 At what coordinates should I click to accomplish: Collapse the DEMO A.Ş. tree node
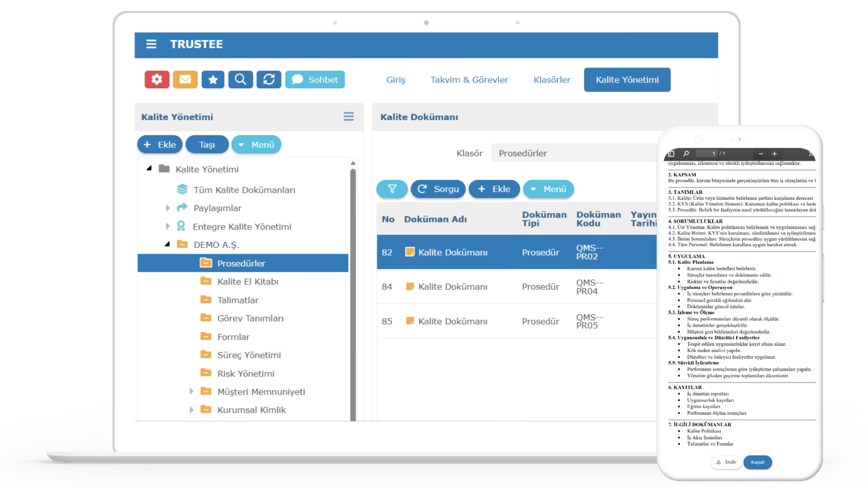pyautogui.click(x=167, y=244)
